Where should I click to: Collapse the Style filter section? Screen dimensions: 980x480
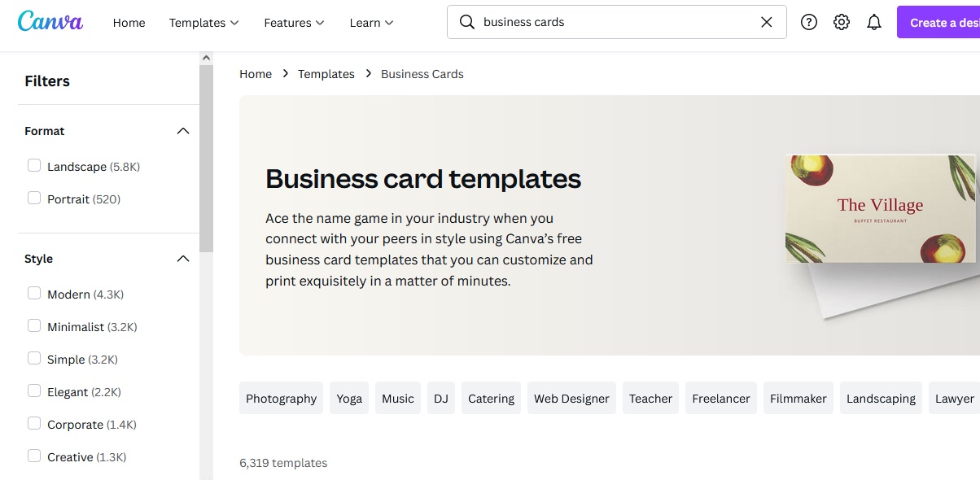tap(183, 258)
